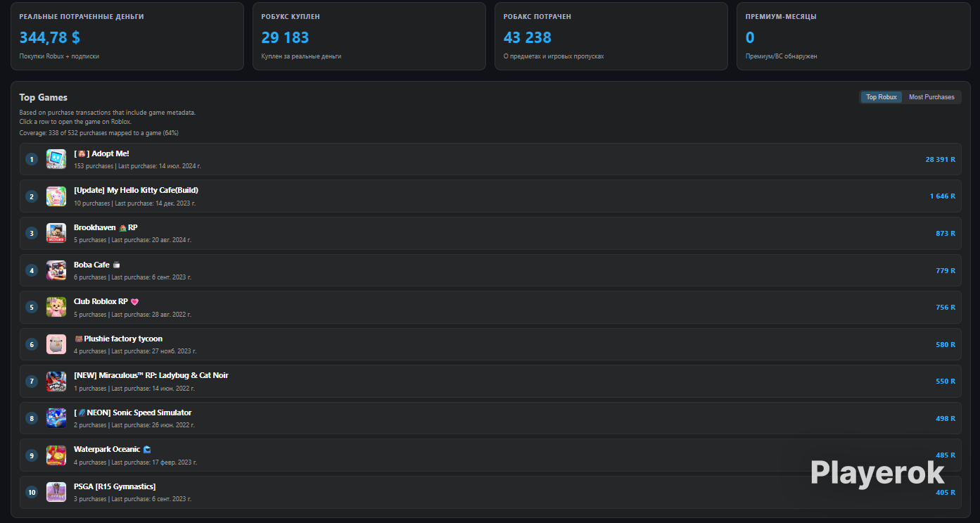Select the Top Robux sorting toggle
The image size is (980, 523).
882,97
